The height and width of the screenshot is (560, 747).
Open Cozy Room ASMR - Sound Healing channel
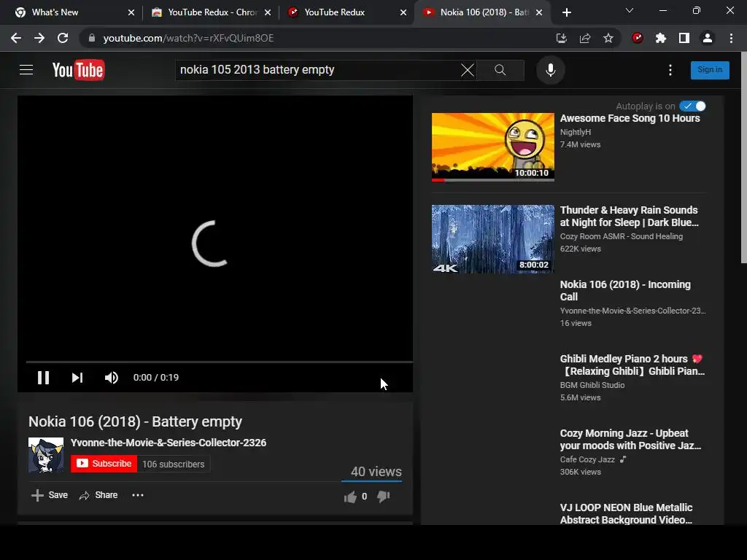coord(622,236)
